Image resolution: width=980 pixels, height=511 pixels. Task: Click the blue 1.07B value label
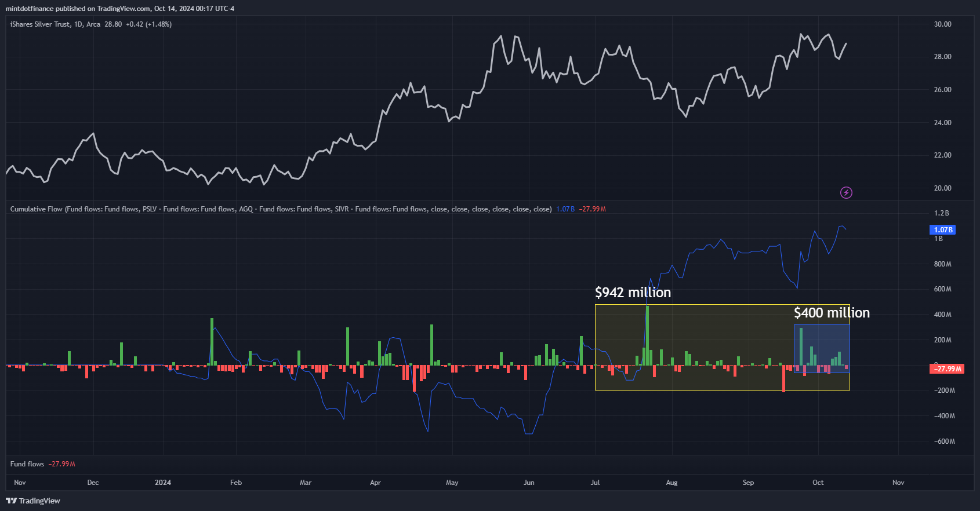(x=943, y=230)
